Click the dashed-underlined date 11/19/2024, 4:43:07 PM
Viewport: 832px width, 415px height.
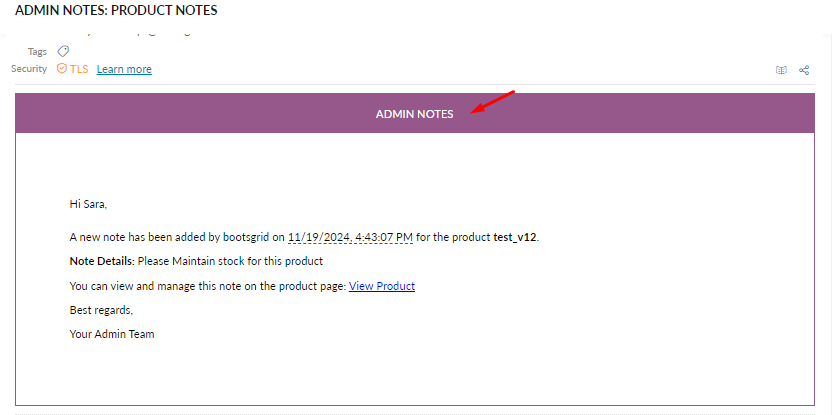350,237
